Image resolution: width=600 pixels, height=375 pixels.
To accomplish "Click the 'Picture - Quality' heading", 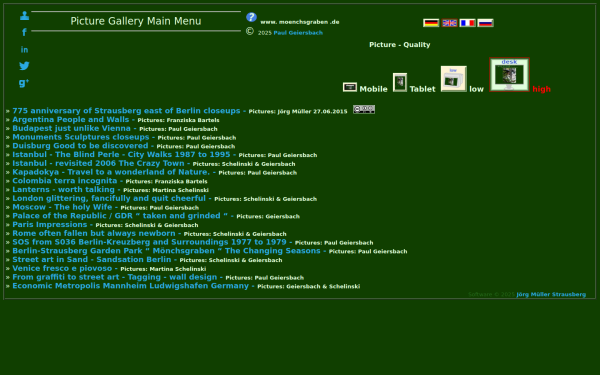I will coord(399,45).
